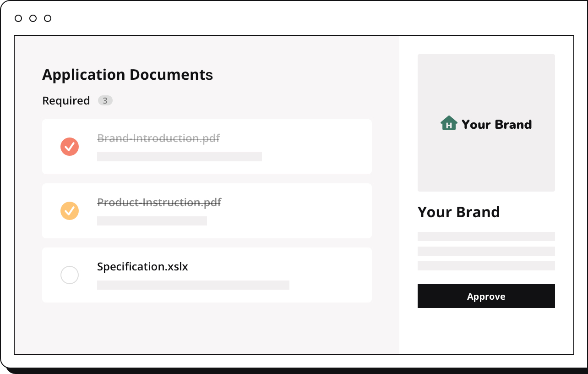Click the first description line under Your Brand

coord(486,236)
